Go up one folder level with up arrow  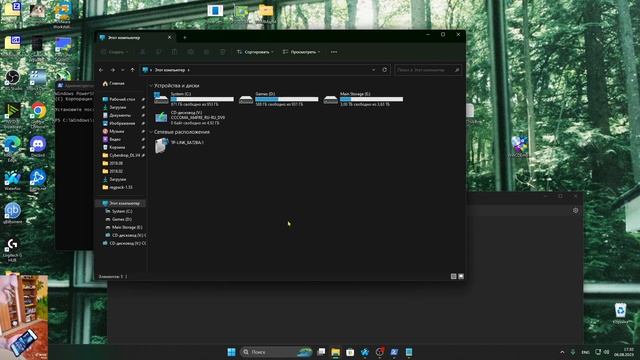pyautogui.click(x=132, y=70)
